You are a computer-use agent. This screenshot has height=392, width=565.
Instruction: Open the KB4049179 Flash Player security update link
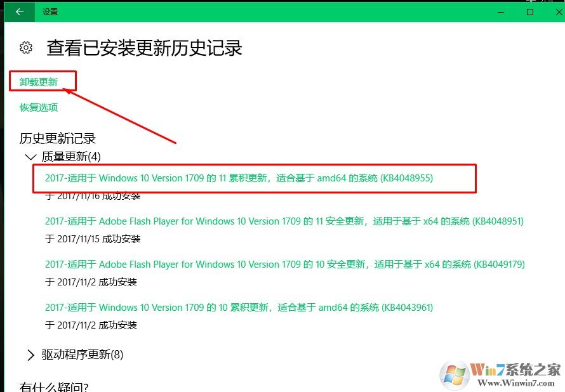pyautogui.click(x=284, y=265)
